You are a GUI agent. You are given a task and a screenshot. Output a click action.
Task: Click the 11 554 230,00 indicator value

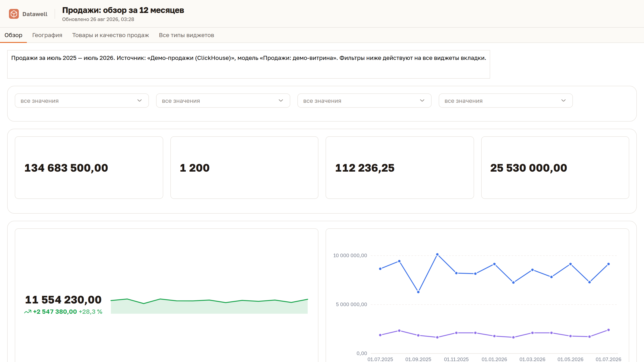coord(63,299)
